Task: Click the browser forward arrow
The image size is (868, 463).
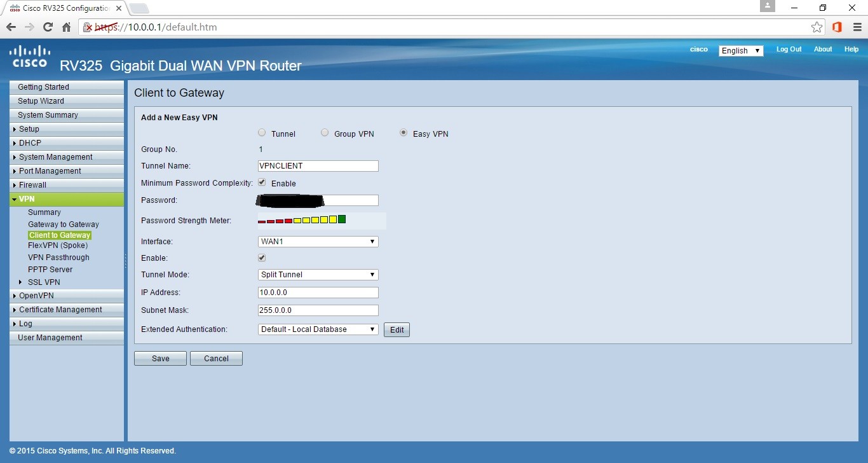Action: pos(29,27)
